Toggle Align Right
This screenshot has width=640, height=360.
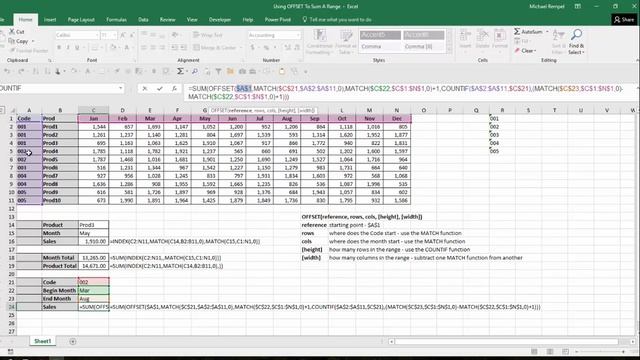pos(162,48)
